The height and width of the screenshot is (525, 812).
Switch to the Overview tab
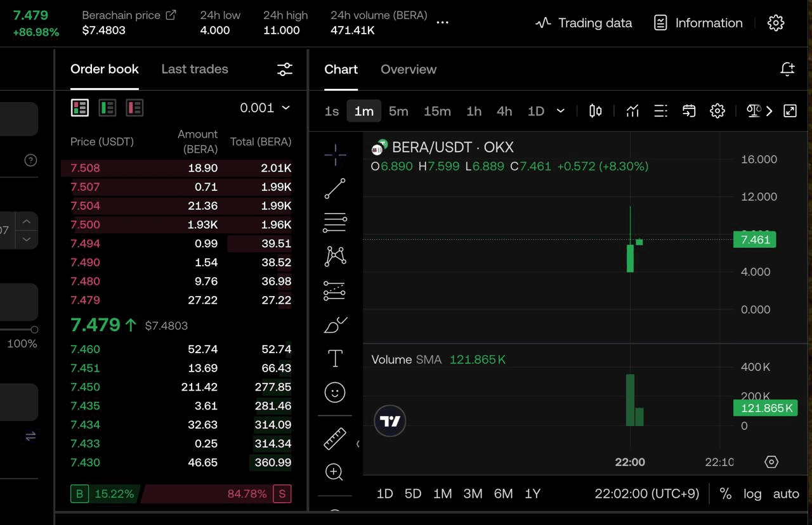click(409, 69)
